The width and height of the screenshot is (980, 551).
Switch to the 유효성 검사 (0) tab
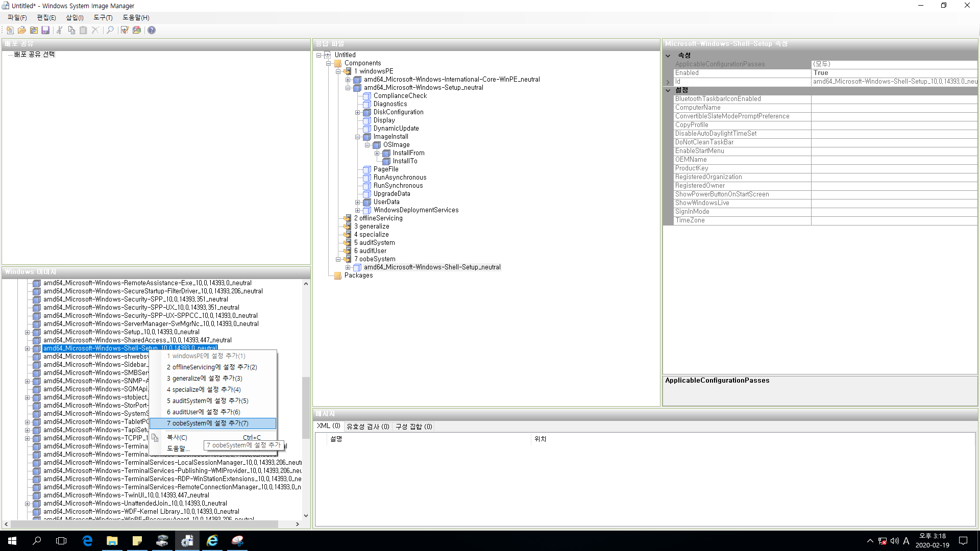tap(367, 427)
